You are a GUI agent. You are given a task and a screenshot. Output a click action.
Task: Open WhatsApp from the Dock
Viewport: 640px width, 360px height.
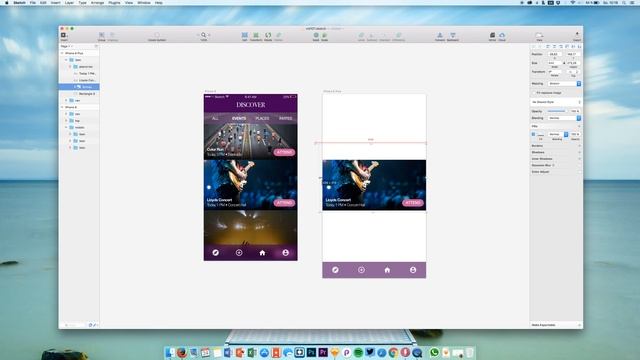point(434,352)
